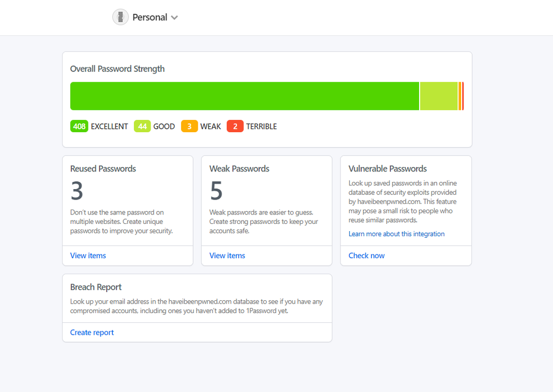The height and width of the screenshot is (392, 553).
Task: Select the Breach Report card title
Action: tap(96, 287)
